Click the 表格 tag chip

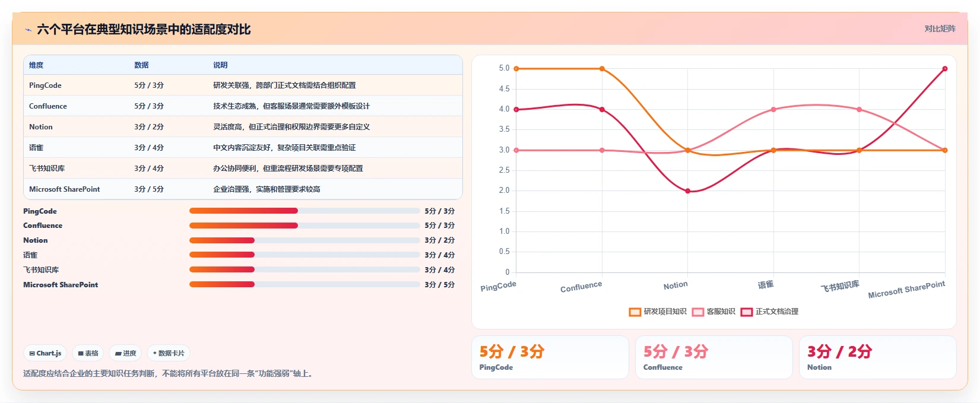pyautogui.click(x=88, y=353)
